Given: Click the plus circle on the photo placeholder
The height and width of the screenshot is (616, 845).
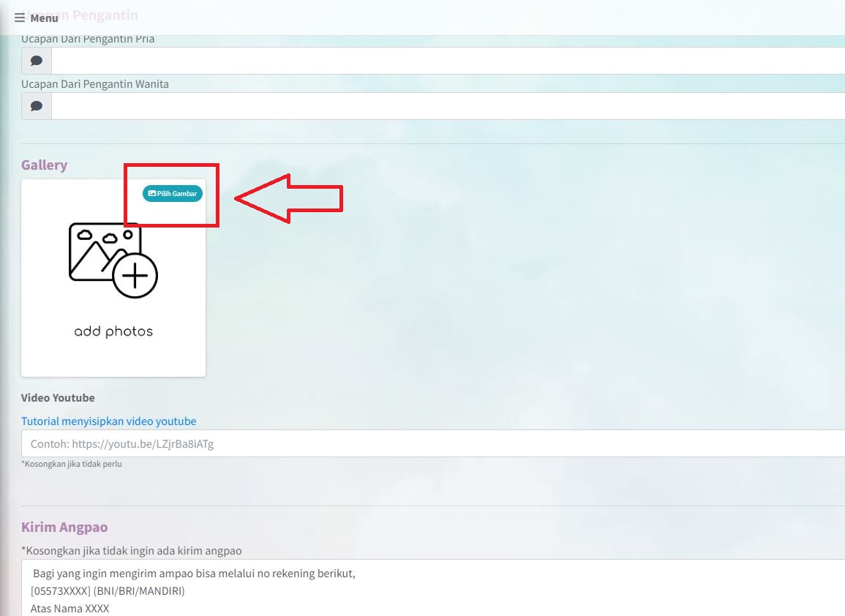Looking at the screenshot, I should [x=135, y=276].
